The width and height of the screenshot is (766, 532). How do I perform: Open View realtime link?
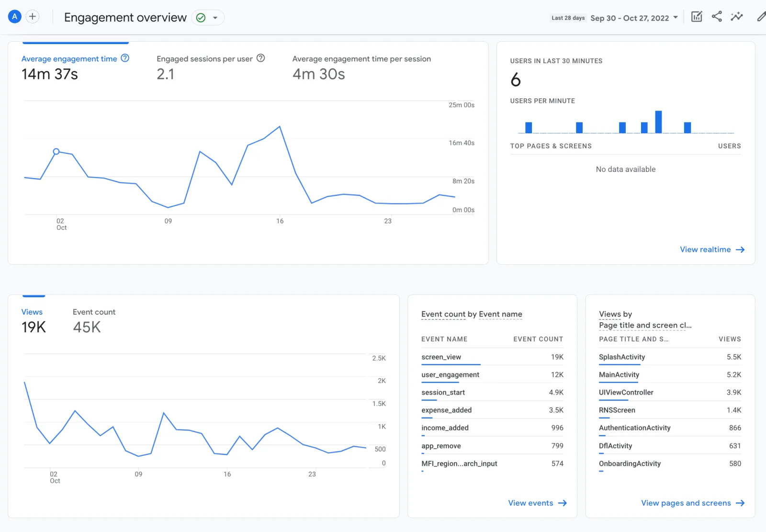(x=712, y=249)
